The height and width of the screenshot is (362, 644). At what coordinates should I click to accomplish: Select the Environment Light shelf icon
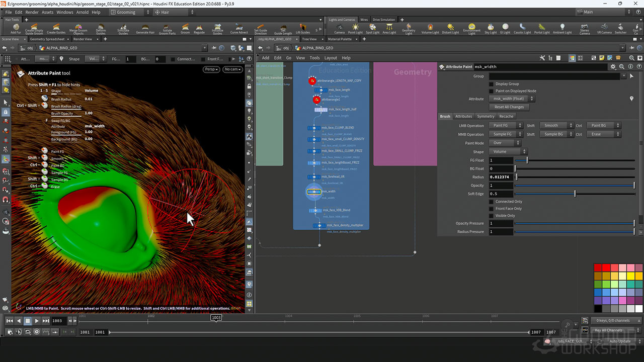(471, 29)
